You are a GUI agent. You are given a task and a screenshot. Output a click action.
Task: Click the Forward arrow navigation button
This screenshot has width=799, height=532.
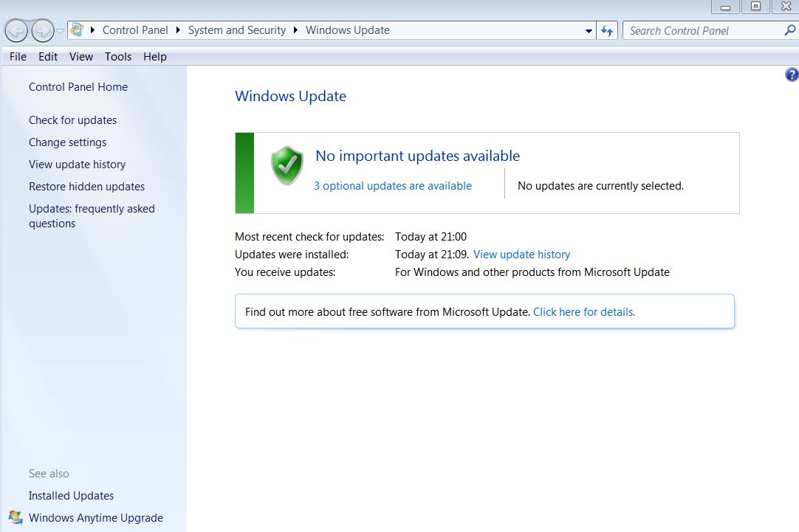pos(42,31)
